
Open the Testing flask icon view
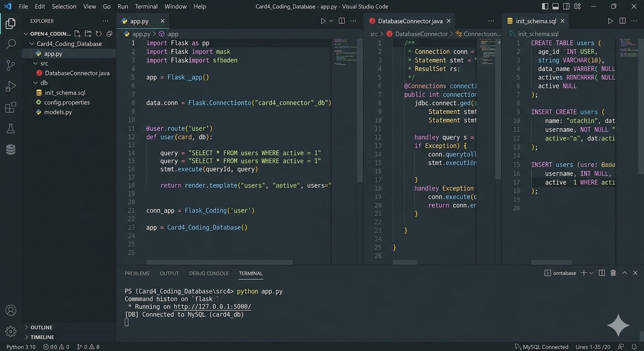[11, 129]
